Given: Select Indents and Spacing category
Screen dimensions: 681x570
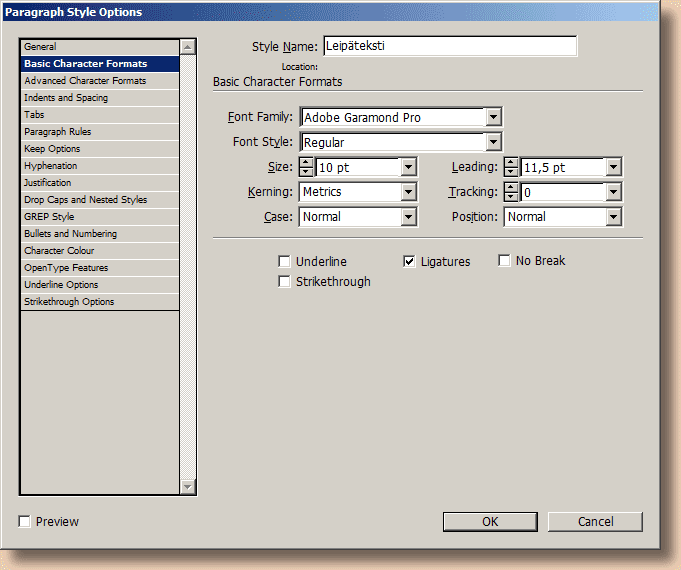Looking at the screenshot, I should point(66,98).
